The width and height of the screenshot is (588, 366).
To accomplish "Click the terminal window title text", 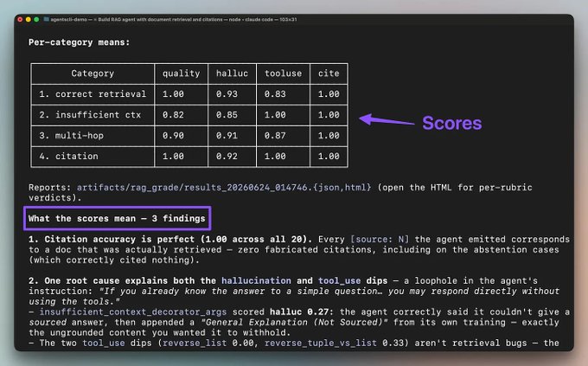I will point(174,19).
